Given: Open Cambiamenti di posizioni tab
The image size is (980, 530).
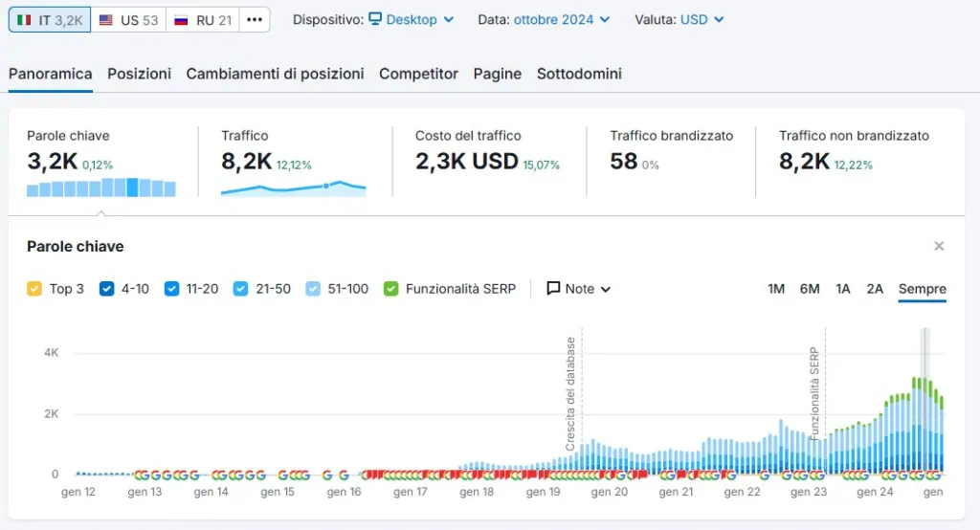Looking at the screenshot, I should point(275,74).
